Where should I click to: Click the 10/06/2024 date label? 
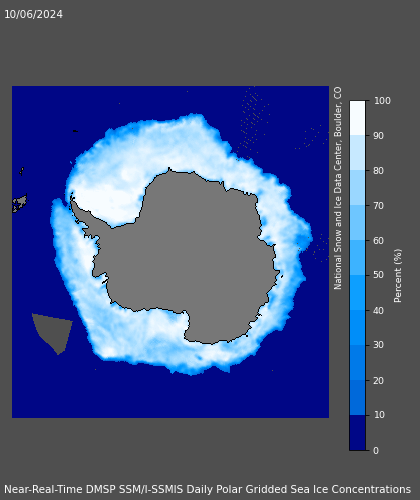point(33,15)
